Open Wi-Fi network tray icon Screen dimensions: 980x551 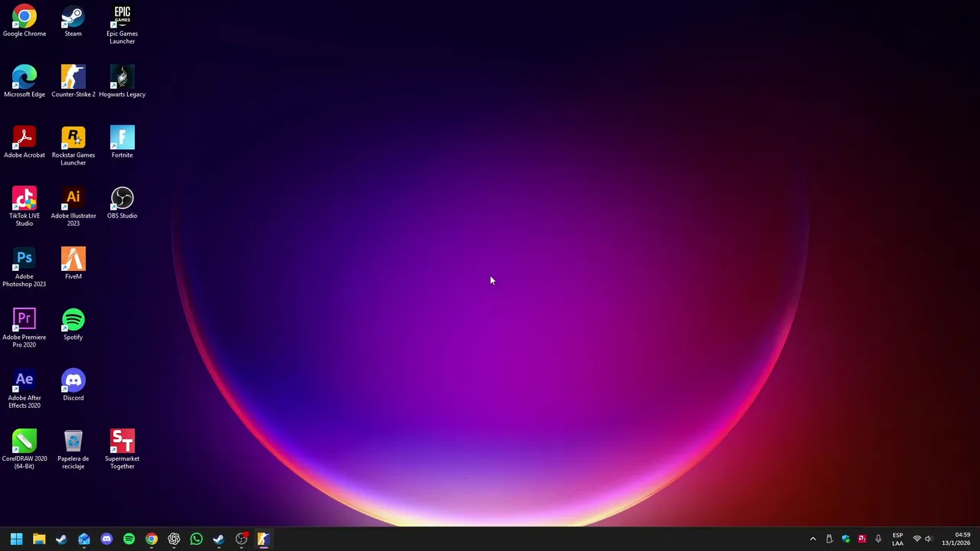(x=916, y=539)
